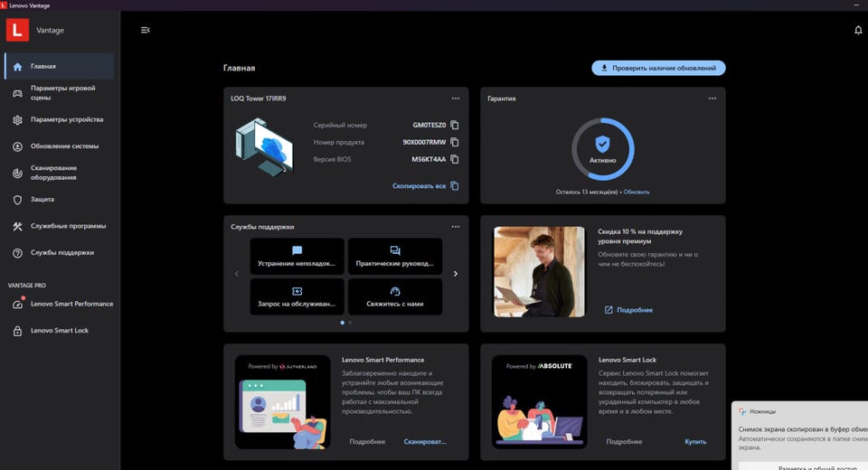Open Устранение неполадок tile
This screenshot has height=470, width=868.
pyautogui.click(x=297, y=257)
